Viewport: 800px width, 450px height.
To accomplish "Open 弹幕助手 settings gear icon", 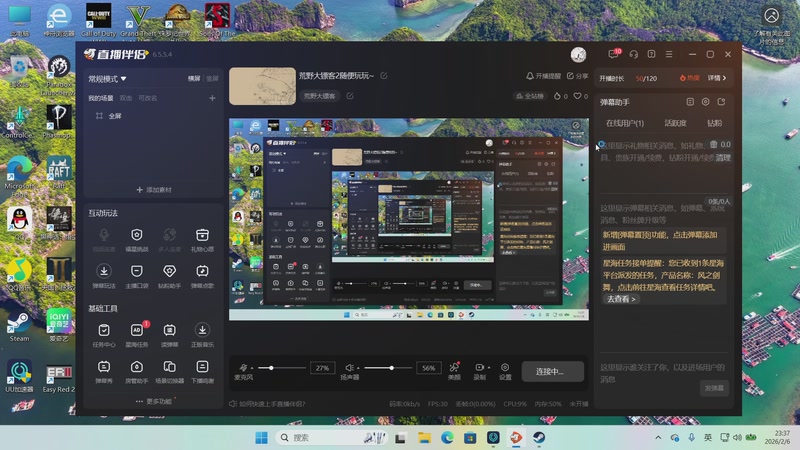I will point(706,102).
